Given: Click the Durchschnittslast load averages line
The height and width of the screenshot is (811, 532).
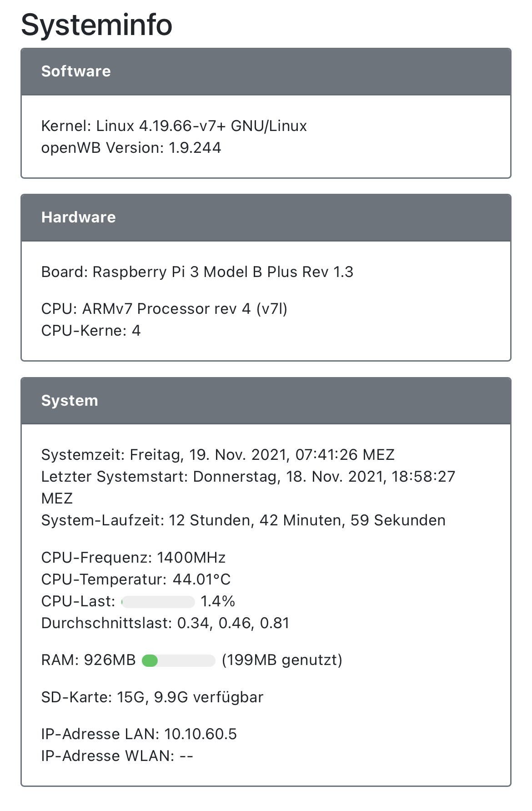Looking at the screenshot, I should [165, 623].
